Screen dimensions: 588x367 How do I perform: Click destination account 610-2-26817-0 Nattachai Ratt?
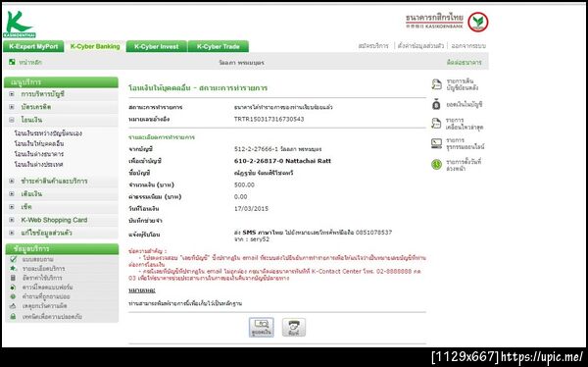coord(282,161)
